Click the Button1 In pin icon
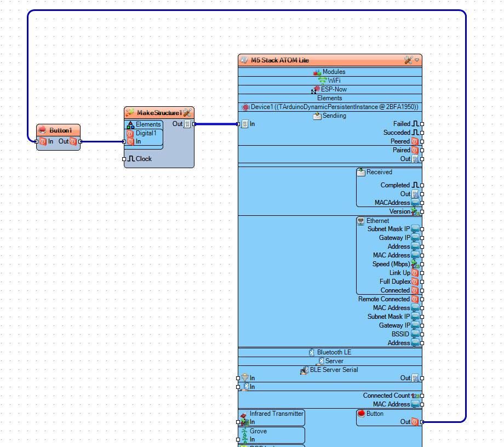The width and height of the screenshot is (504, 447). point(43,141)
